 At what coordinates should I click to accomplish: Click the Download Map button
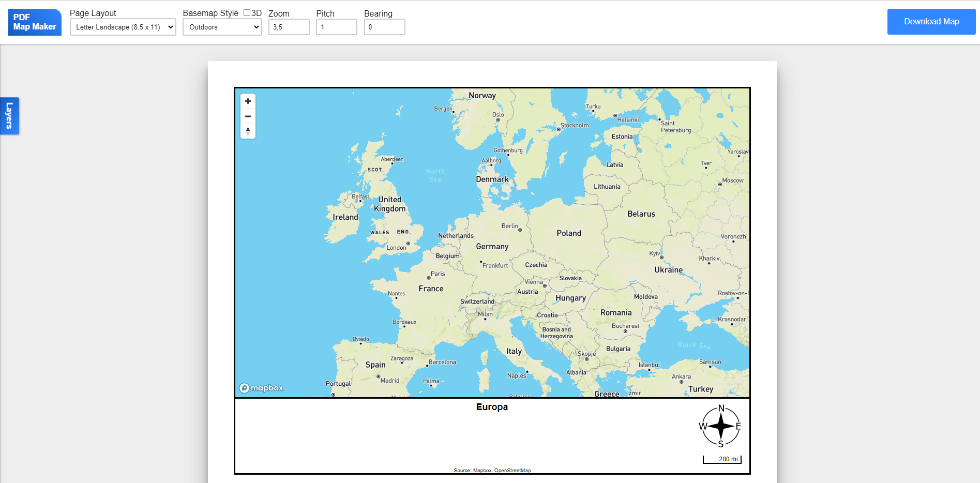(931, 21)
